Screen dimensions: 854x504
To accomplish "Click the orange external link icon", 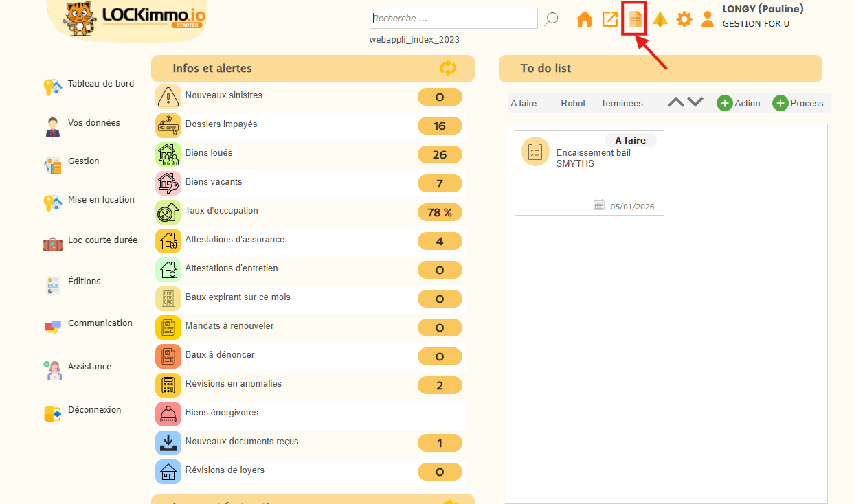I will point(610,19).
